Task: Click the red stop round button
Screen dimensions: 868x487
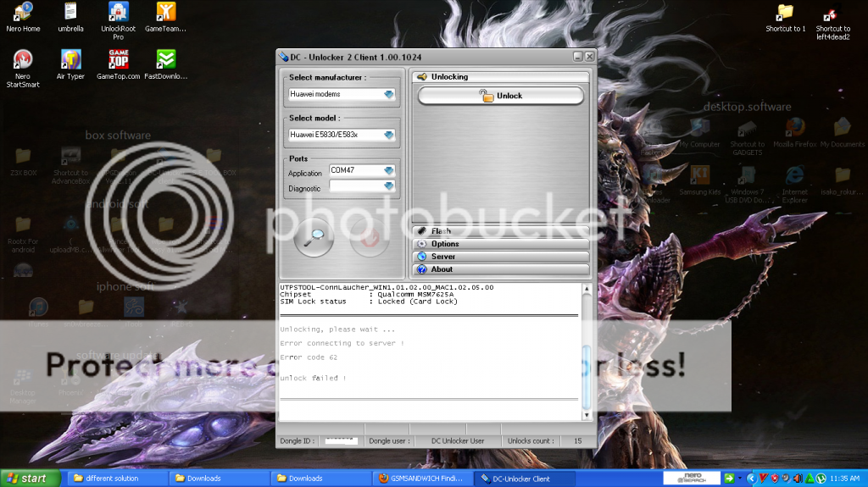Action: click(370, 236)
